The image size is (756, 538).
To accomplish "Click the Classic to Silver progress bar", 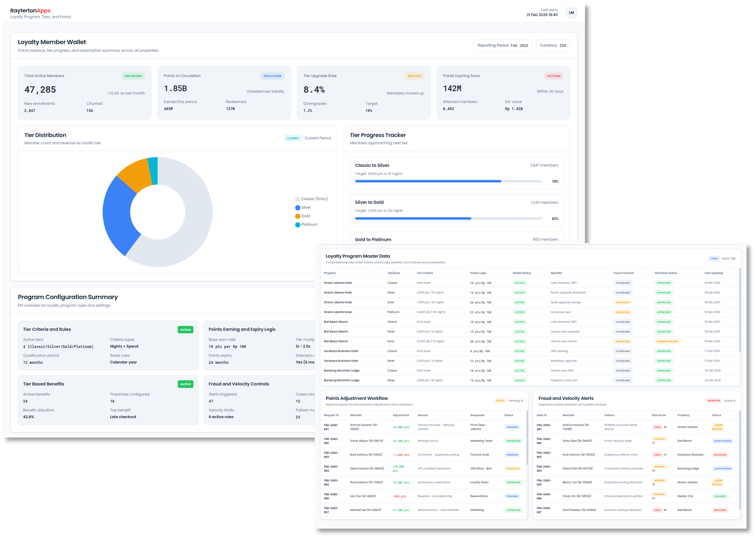I will pyautogui.click(x=448, y=181).
